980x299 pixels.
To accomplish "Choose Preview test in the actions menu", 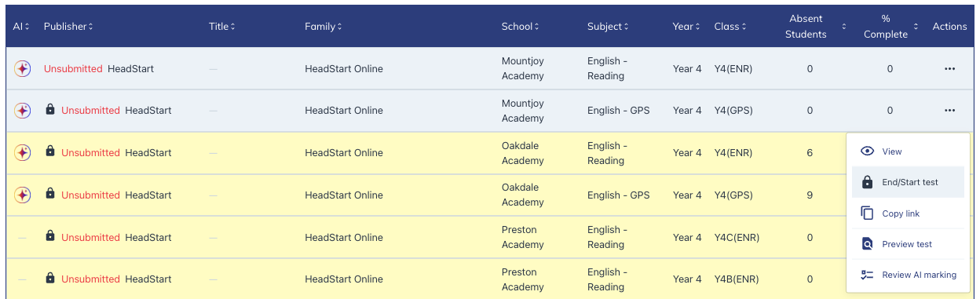I will point(908,244).
